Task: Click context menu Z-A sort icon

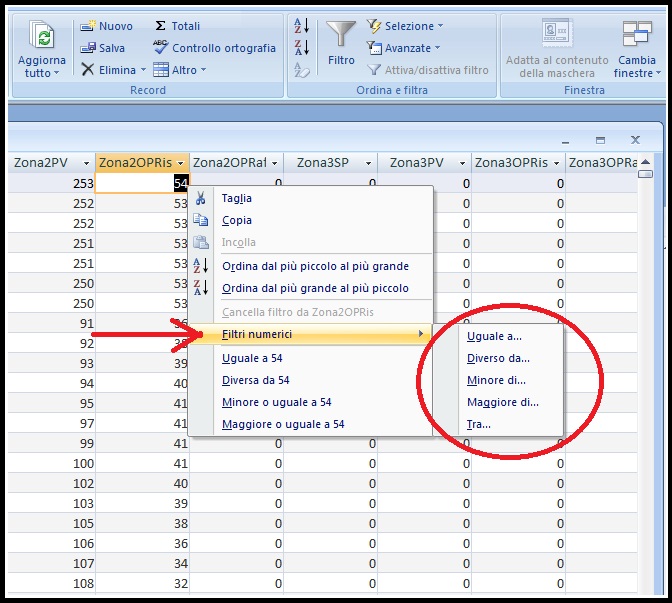Action: [200, 288]
